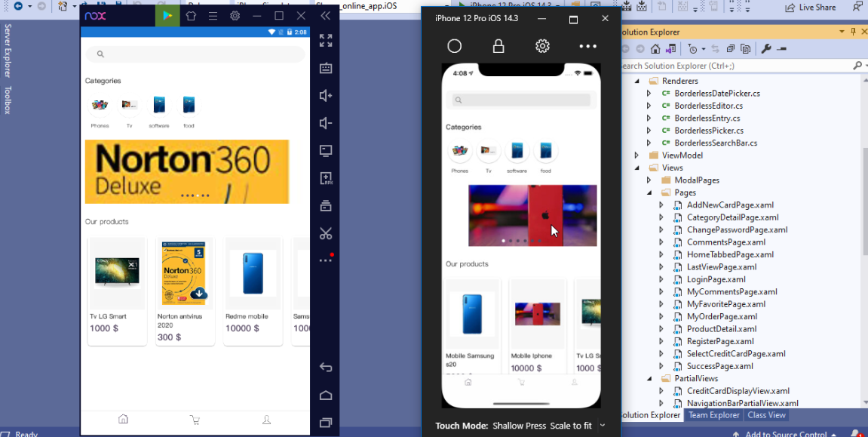Toggle Solution Explorer auto-hide pin

(854, 32)
